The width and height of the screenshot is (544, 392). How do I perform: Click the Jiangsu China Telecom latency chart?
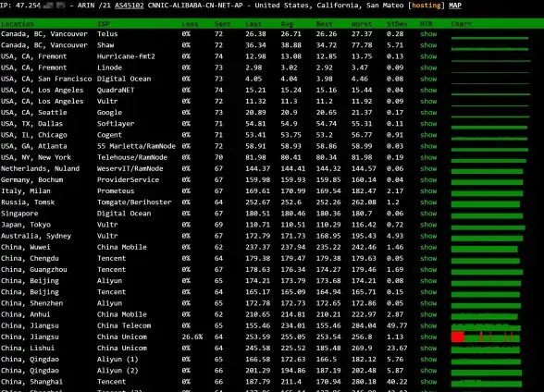coord(486,327)
